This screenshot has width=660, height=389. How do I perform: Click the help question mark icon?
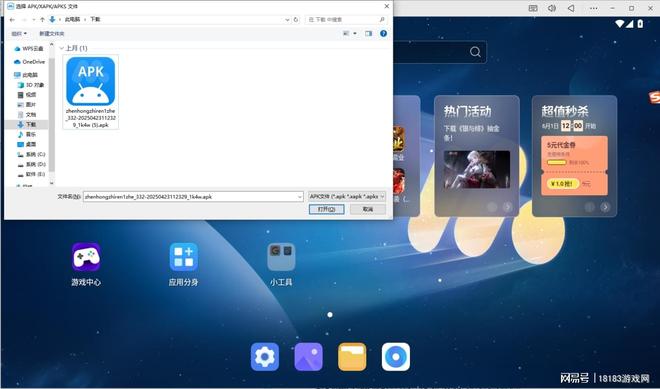383,33
